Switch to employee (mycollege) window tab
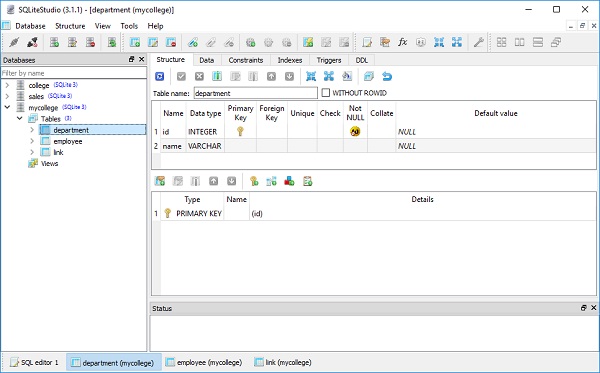The height and width of the screenshot is (373, 600). point(204,362)
